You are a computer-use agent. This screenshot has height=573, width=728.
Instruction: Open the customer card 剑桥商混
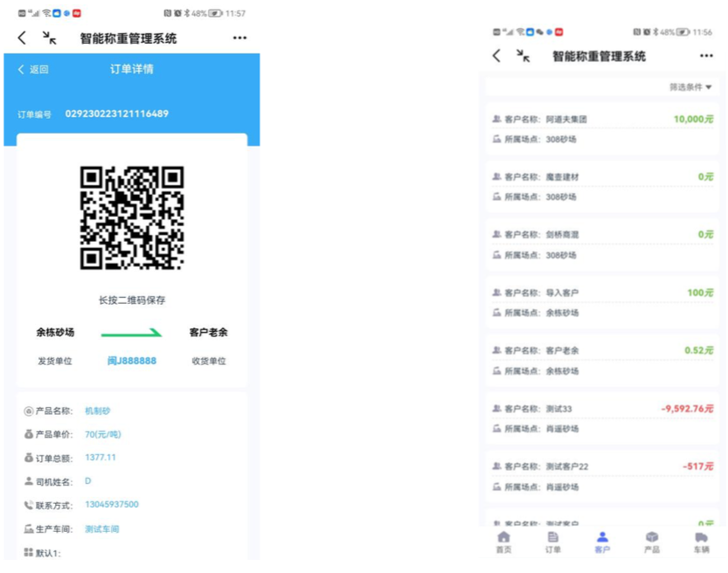point(602,245)
